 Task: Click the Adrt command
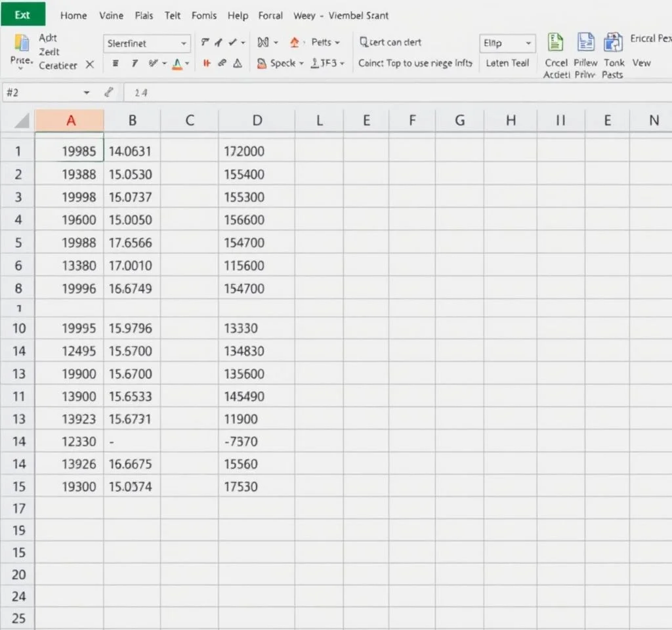tap(47, 37)
